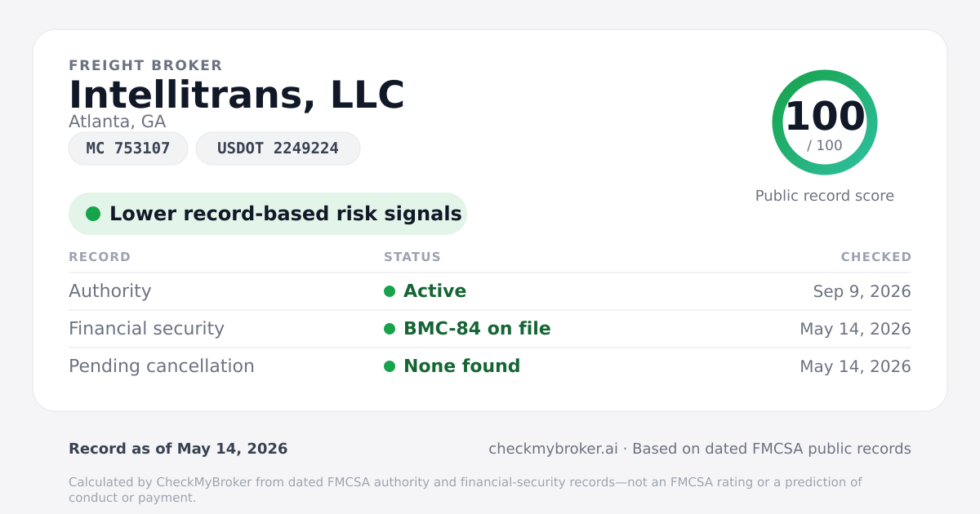This screenshot has width=980, height=514.
Task: Click the green dot beside None found
Action: coord(390,366)
